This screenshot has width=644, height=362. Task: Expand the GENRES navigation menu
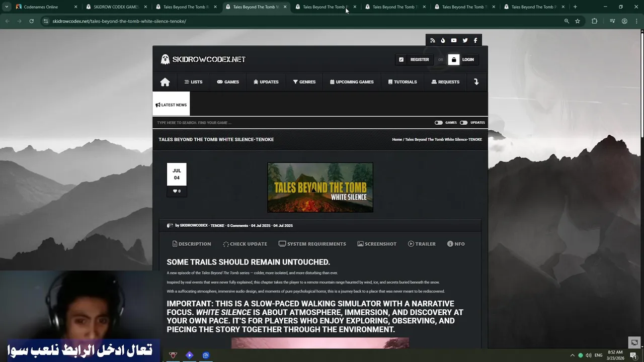(304, 82)
